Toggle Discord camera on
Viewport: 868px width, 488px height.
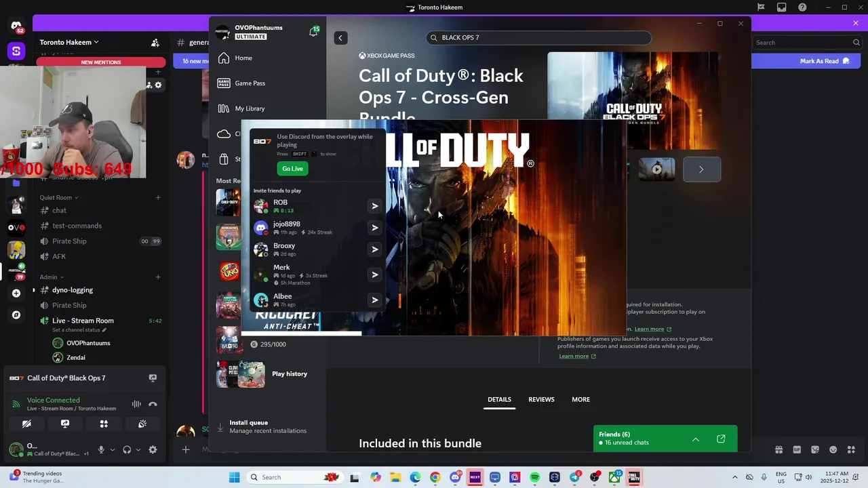coord(26,424)
